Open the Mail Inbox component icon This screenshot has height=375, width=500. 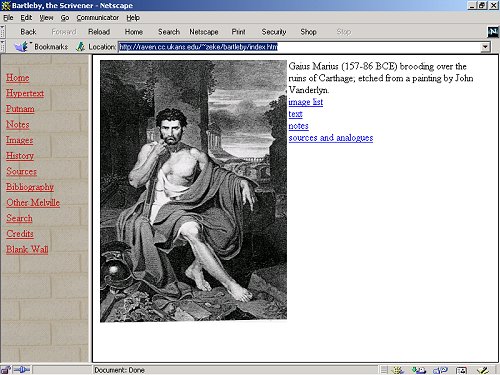coord(419,370)
